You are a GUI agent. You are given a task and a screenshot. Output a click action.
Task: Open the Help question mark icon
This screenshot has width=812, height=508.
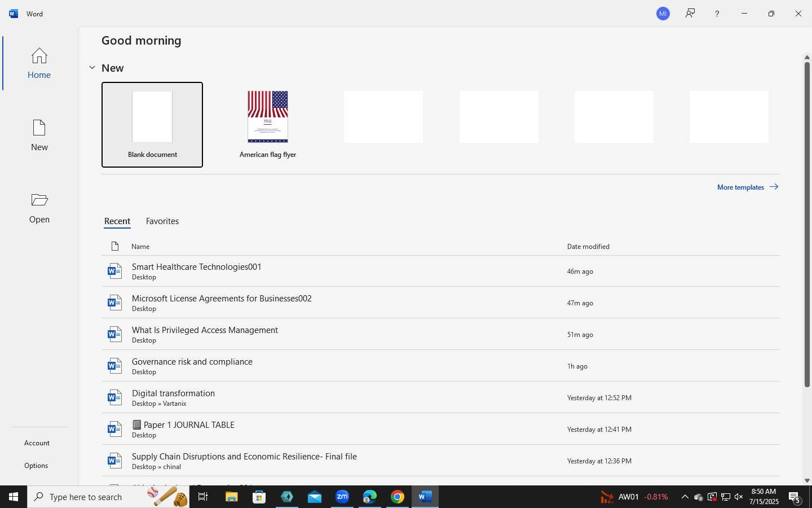pos(717,14)
